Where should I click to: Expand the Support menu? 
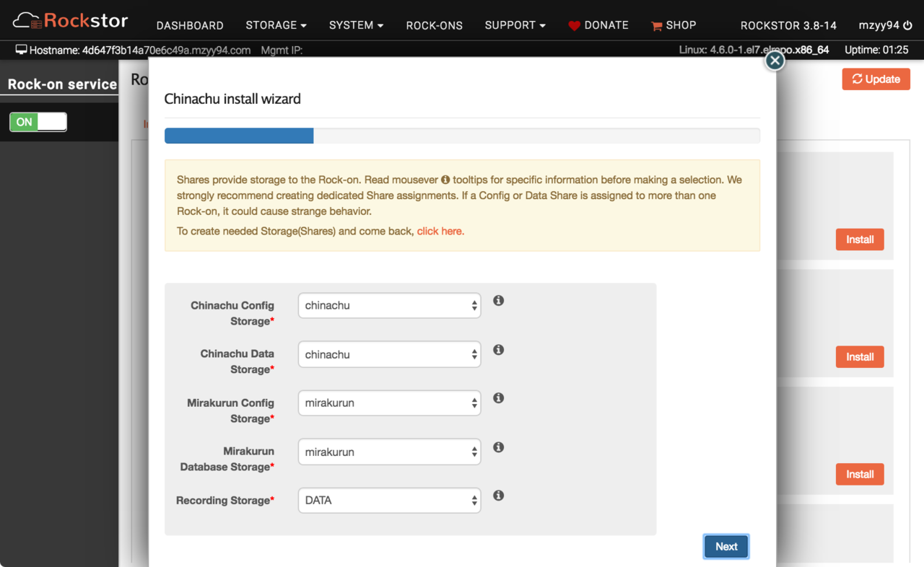[515, 25]
